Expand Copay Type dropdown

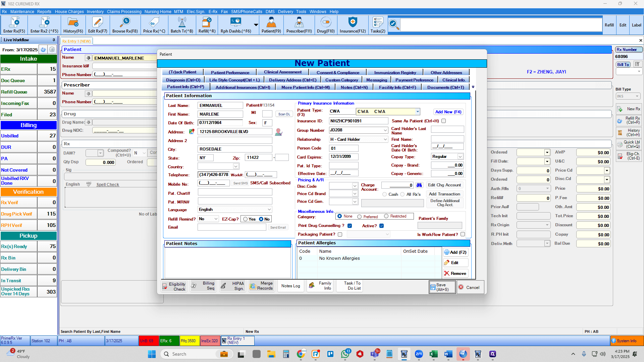(461, 157)
